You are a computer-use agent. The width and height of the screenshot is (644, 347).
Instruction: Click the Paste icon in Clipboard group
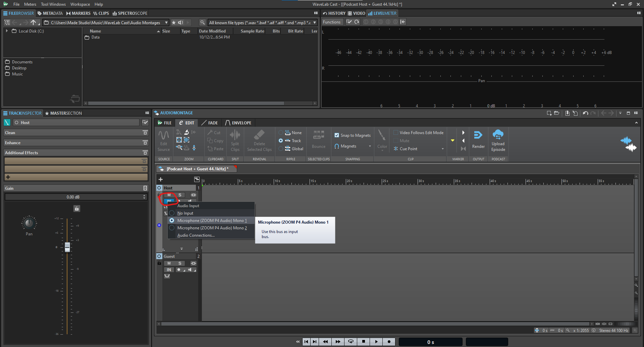click(x=210, y=149)
